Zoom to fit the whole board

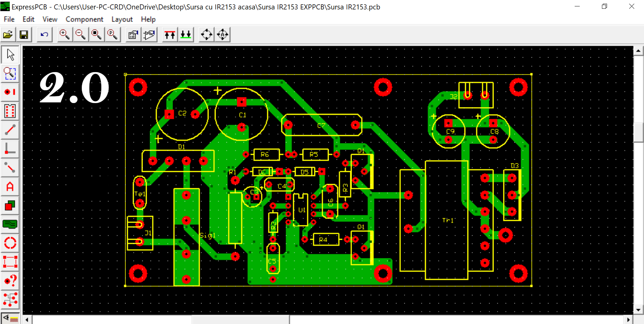97,34
